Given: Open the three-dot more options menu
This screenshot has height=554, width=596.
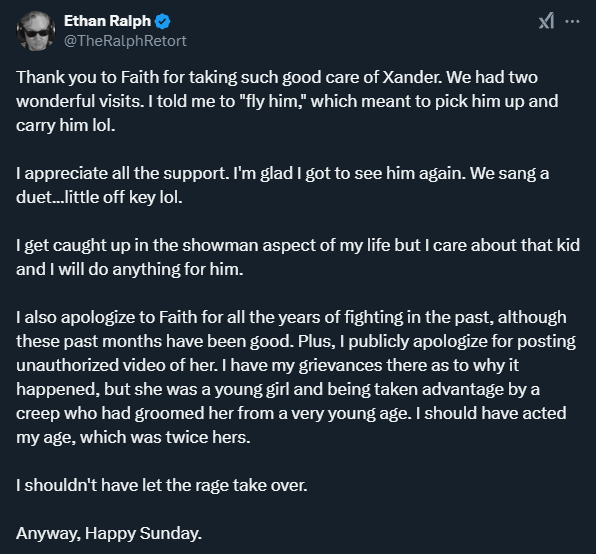Looking at the screenshot, I should 572,22.
